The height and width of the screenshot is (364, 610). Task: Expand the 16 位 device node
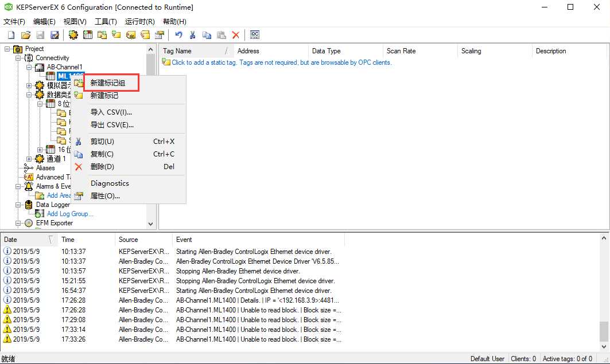click(40, 150)
